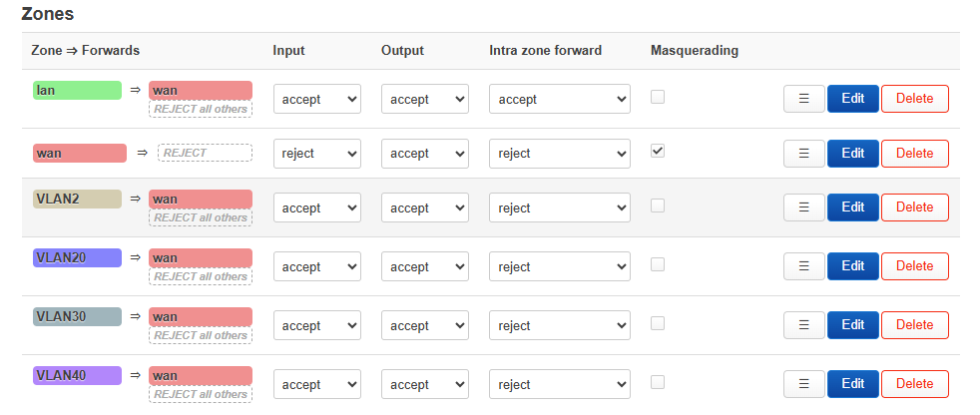Edit the VLAN30 zone settings
The height and width of the screenshot is (415, 980).
tap(852, 325)
